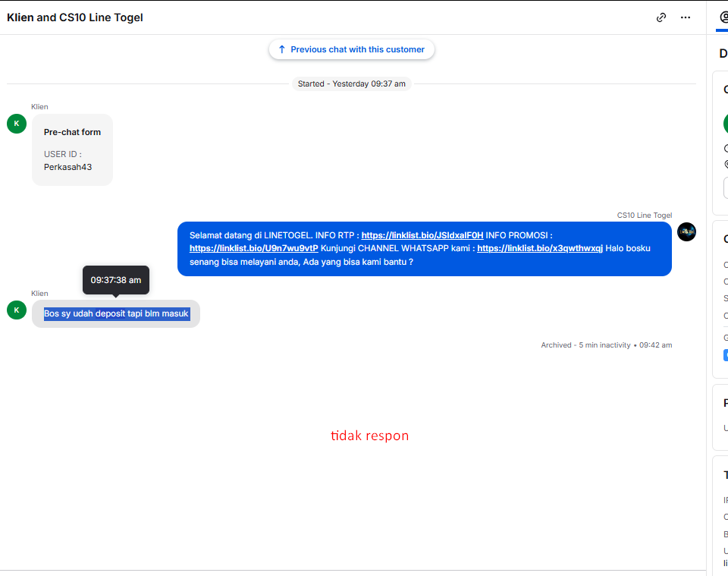Screen dimensions: 728x576
Task: Open INFO PROMOSI link linklist.bio/U9n7wu9vtP
Action: point(254,248)
